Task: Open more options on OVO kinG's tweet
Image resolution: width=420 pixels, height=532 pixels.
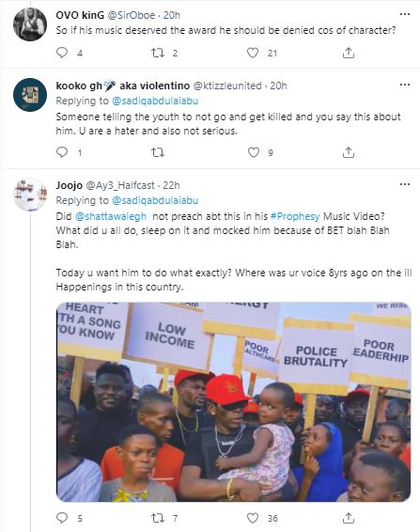Action: point(405,14)
